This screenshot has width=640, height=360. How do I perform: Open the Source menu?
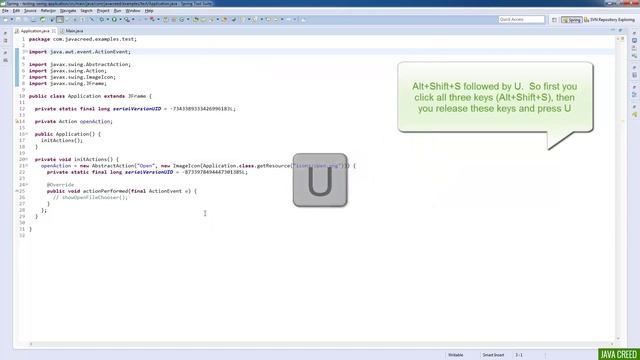click(30, 11)
